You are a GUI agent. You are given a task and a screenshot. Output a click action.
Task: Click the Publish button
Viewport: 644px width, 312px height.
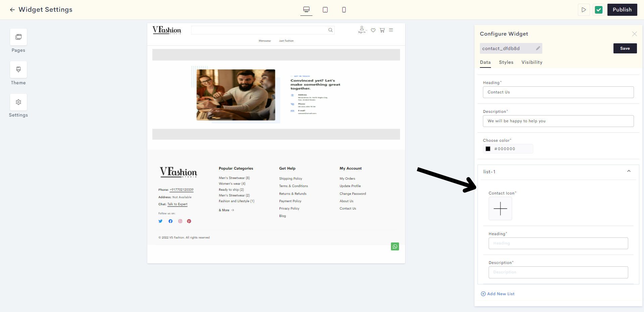click(x=622, y=10)
